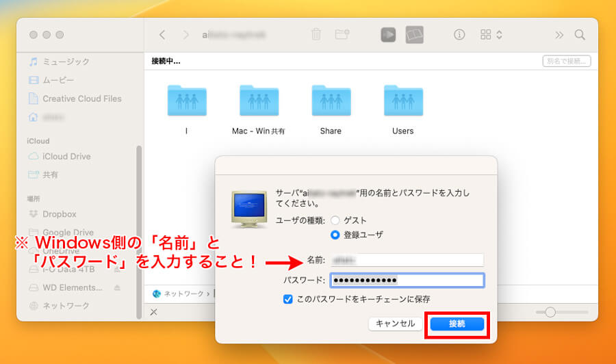This screenshot has width=616, height=364.
Task: Eject the WD Elements drive
Action: click(x=117, y=288)
